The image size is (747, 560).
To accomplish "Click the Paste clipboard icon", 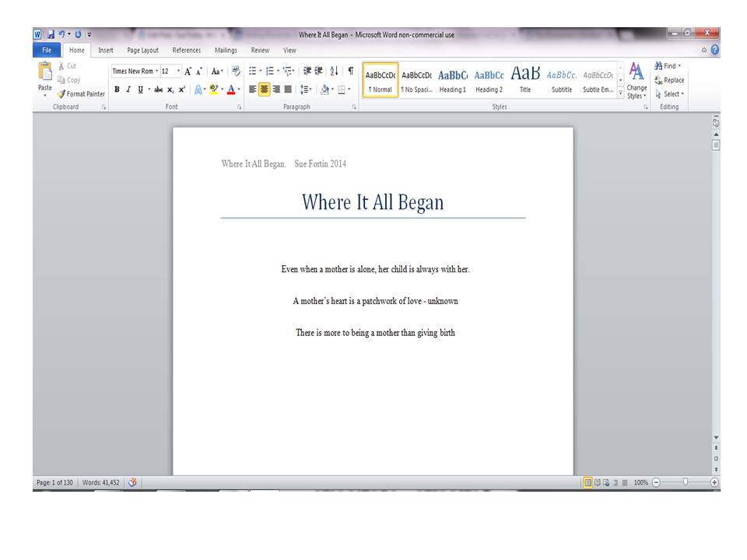I will coord(45,72).
